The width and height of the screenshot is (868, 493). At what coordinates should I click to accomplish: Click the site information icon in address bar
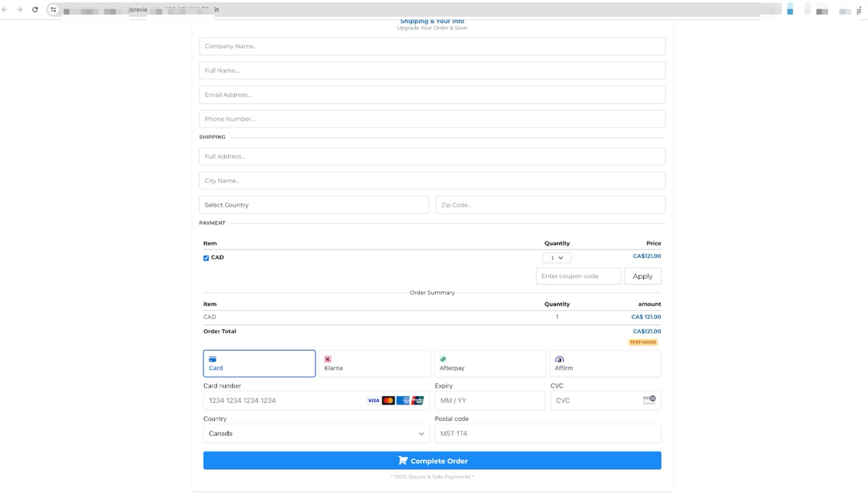(x=53, y=10)
